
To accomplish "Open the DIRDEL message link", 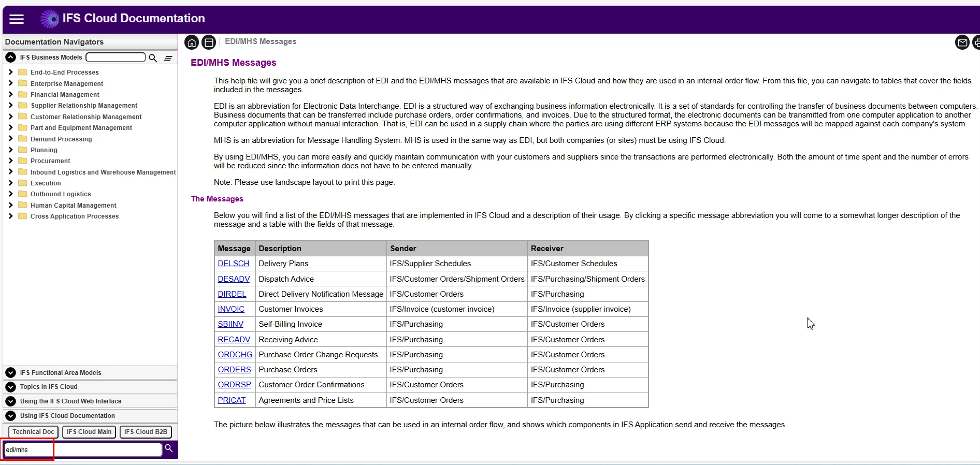I will click(232, 294).
